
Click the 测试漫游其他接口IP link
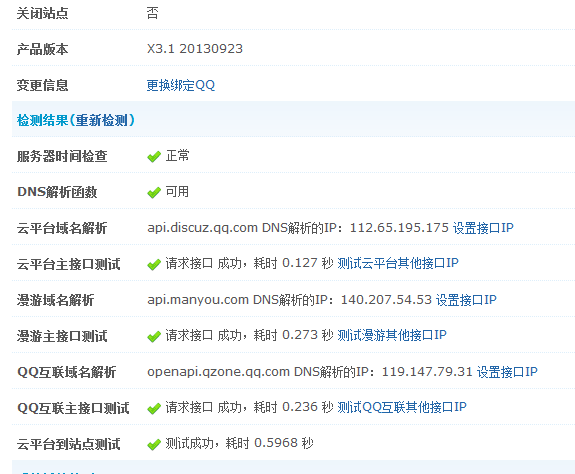pyautogui.click(x=392, y=335)
